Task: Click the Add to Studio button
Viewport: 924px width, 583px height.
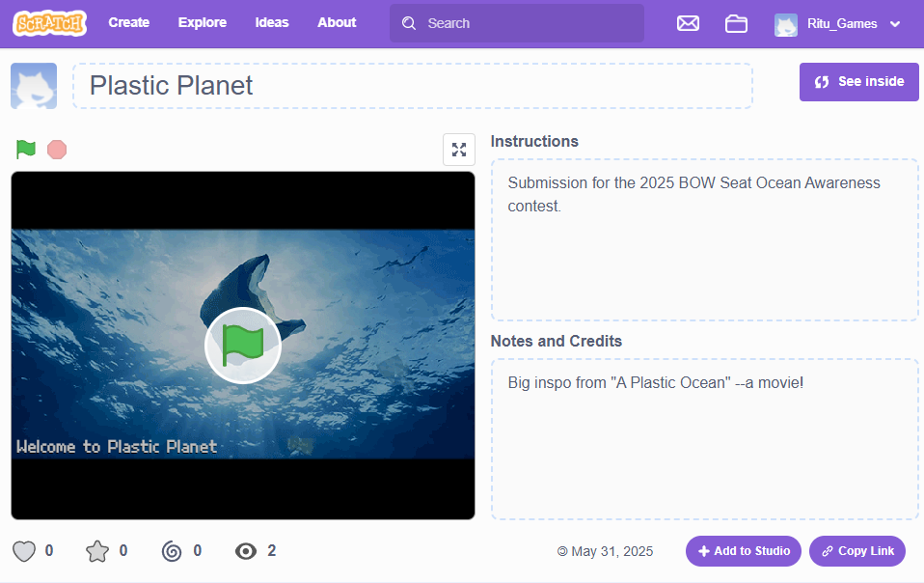Action: pyautogui.click(x=743, y=551)
